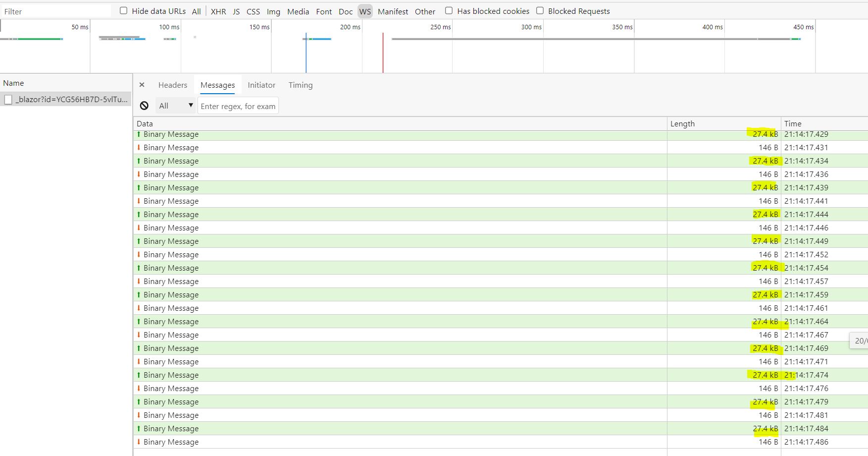Screen dimensions: 868x456
Task: Switch to the Headers tab
Action: tap(172, 85)
